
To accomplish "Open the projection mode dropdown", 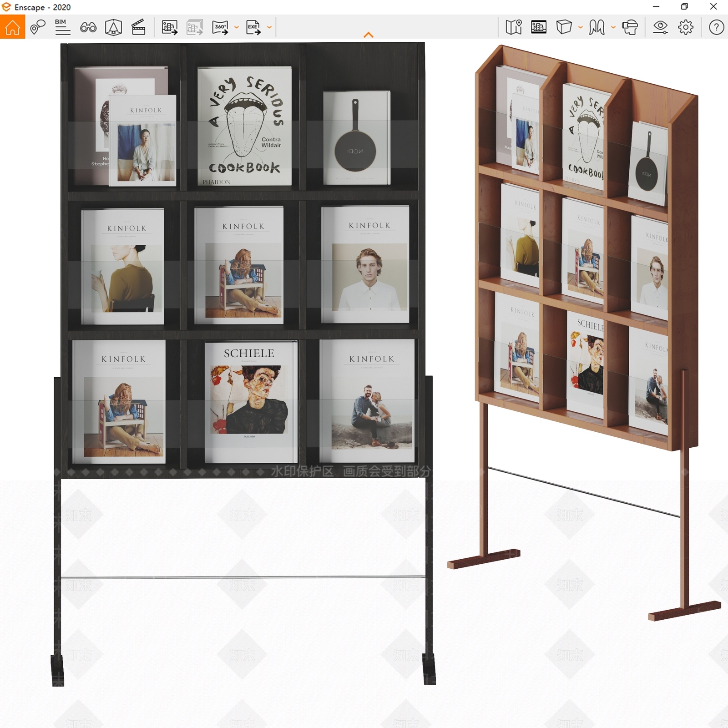I will coord(581,27).
